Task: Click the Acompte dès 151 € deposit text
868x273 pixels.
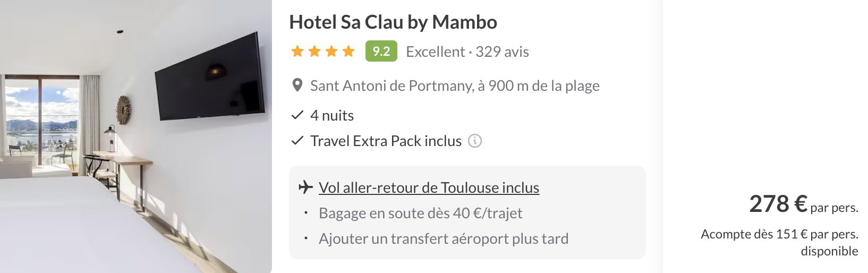Action: point(779,234)
